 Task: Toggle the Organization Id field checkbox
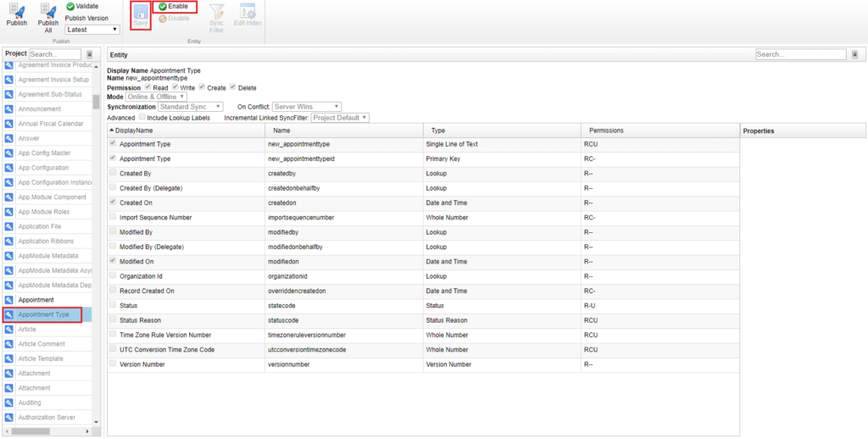(x=113, y=275)
